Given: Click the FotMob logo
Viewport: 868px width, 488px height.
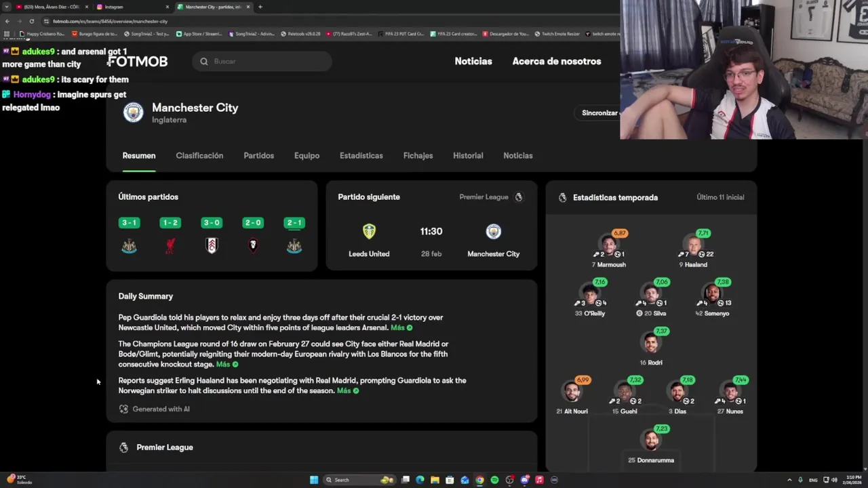Looking at the screenshot, I should [x=137, y=61].
